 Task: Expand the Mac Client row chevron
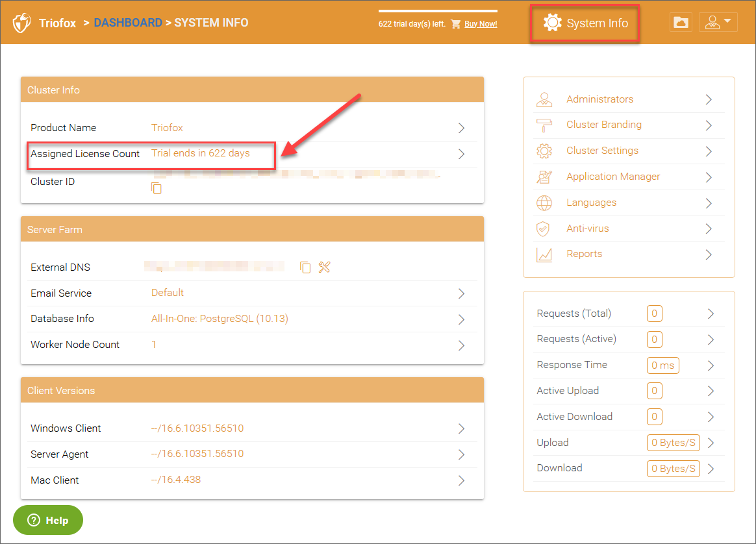[x=461, y=480]
